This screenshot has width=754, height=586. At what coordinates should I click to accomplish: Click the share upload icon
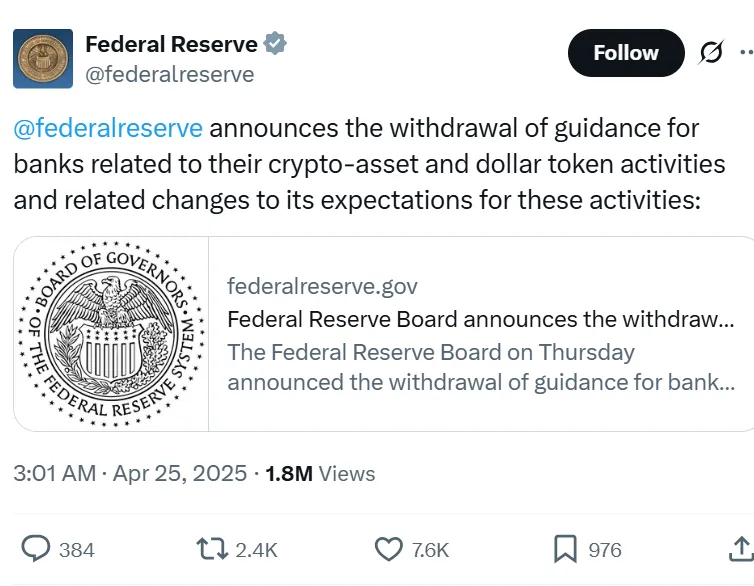point(740,549)
